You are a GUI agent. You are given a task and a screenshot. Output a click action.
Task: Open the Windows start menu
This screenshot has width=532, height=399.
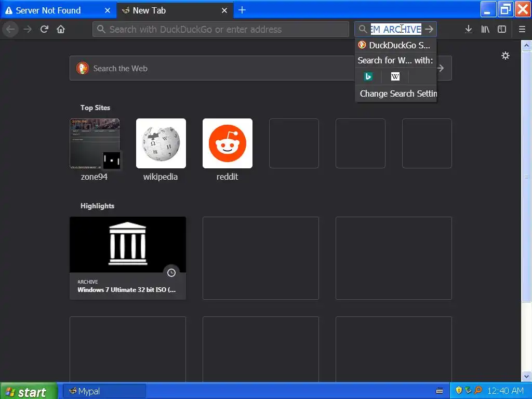[x=29, y=392]
